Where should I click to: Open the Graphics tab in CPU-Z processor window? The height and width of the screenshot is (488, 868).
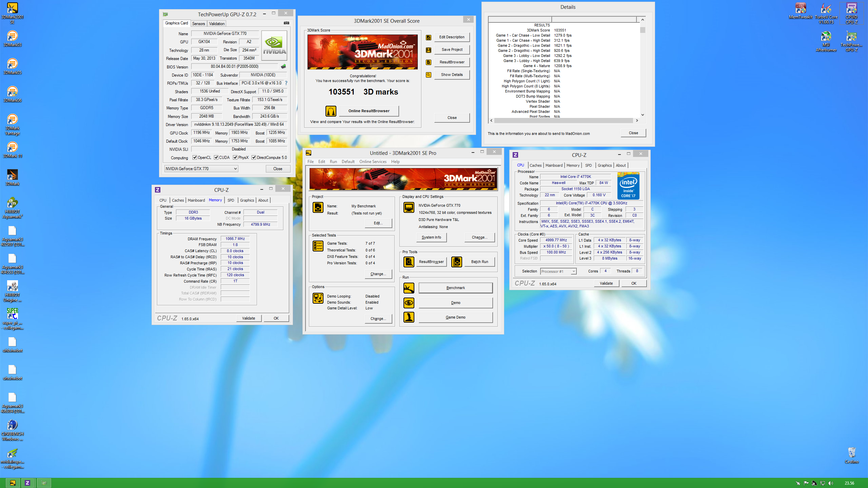coord(605,165)
